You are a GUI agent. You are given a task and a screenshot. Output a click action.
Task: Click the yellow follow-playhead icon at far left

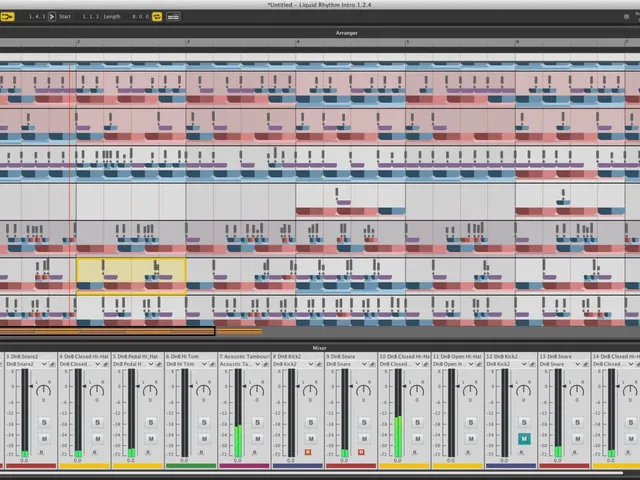click(7, 17)
